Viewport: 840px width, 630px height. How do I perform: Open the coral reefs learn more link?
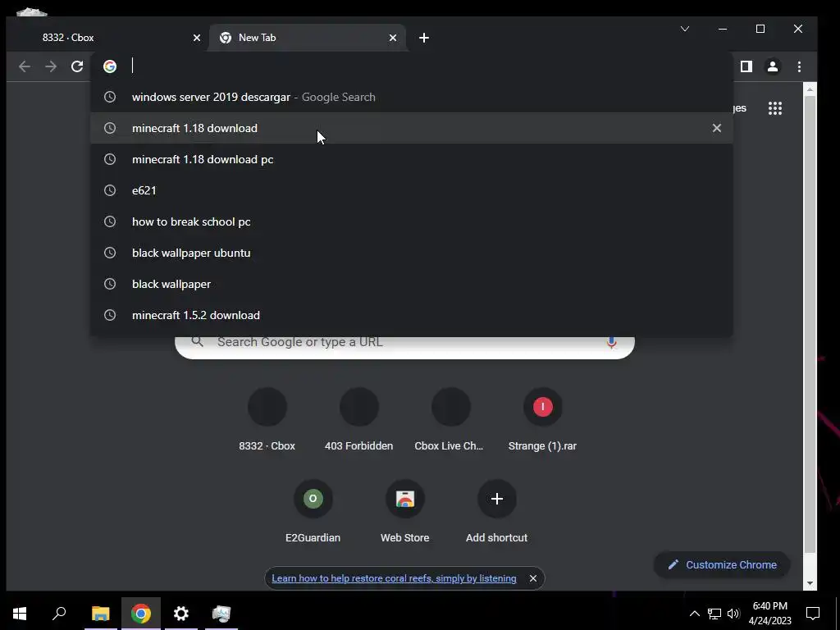click(394, 578)
